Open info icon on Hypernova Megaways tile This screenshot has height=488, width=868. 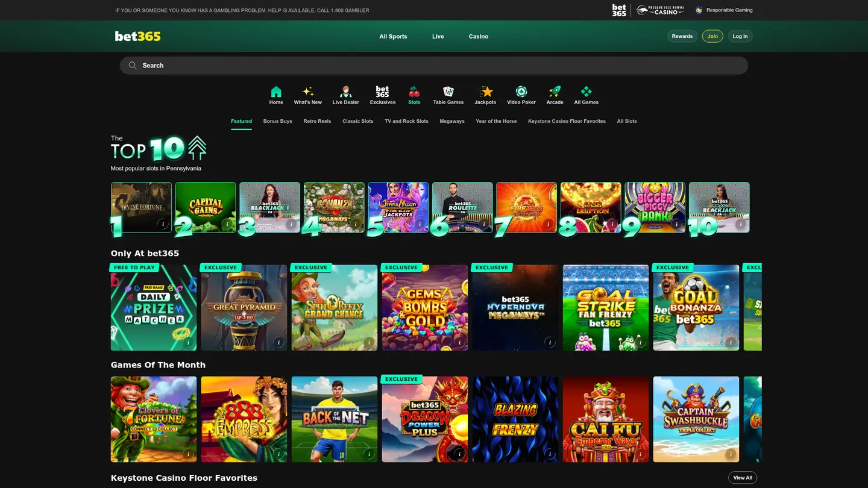click(550, 342)
